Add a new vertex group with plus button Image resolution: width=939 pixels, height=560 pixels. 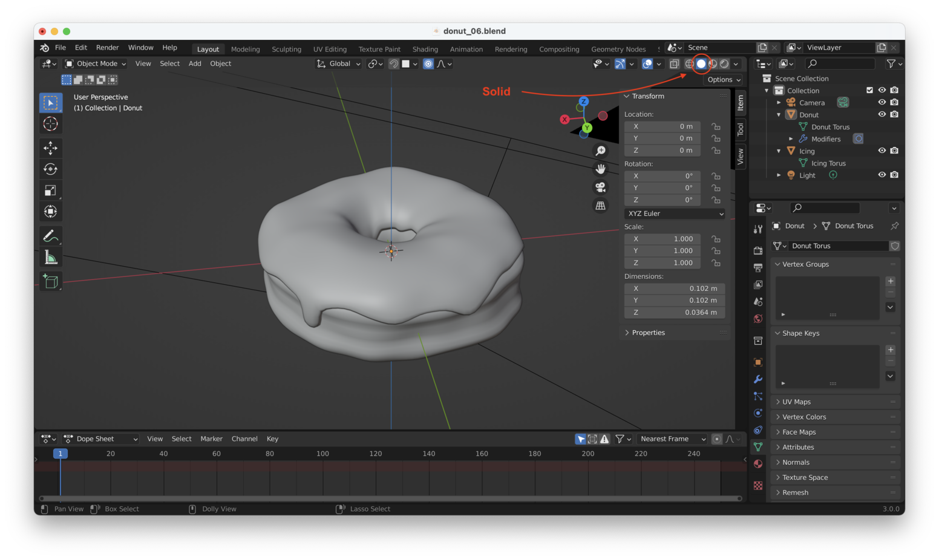tap(891, 281)
